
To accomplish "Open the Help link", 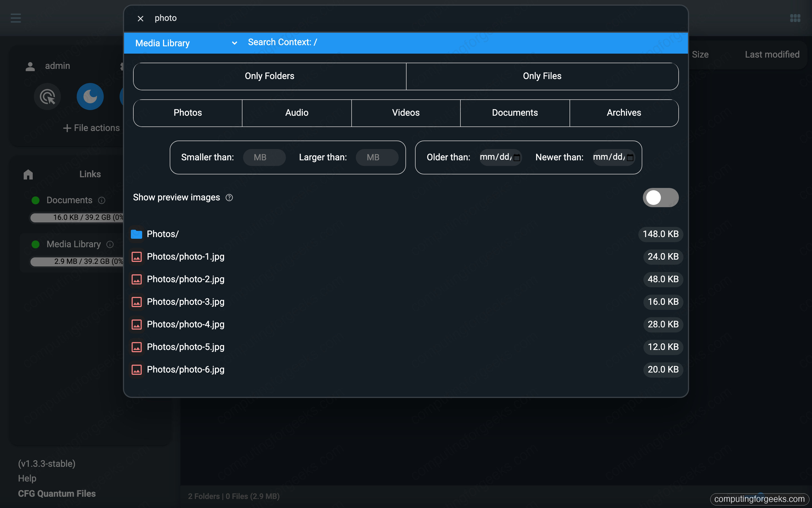I will [27, 478].
